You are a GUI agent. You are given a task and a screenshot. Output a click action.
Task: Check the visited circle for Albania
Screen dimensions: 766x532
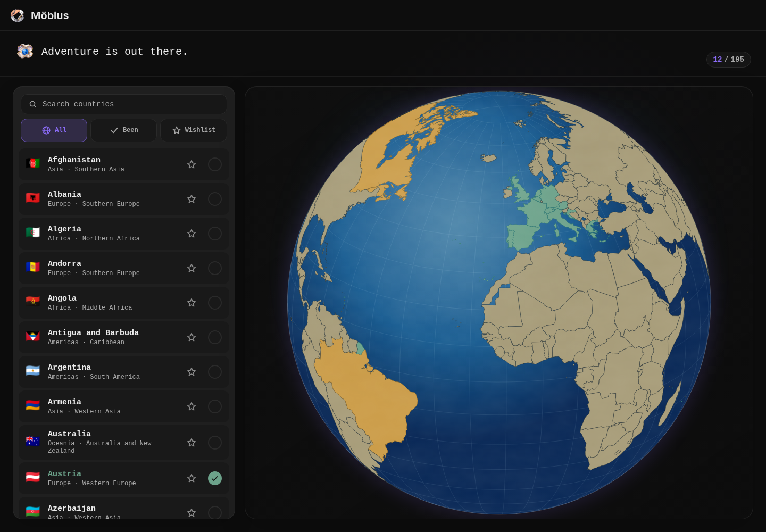215,199
